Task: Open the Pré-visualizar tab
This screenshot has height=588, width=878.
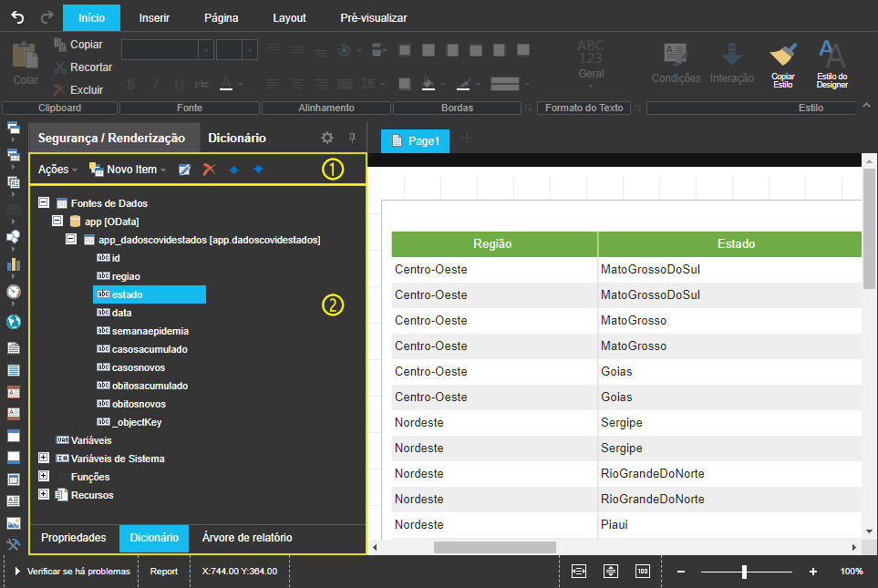Action: [374, 18]
